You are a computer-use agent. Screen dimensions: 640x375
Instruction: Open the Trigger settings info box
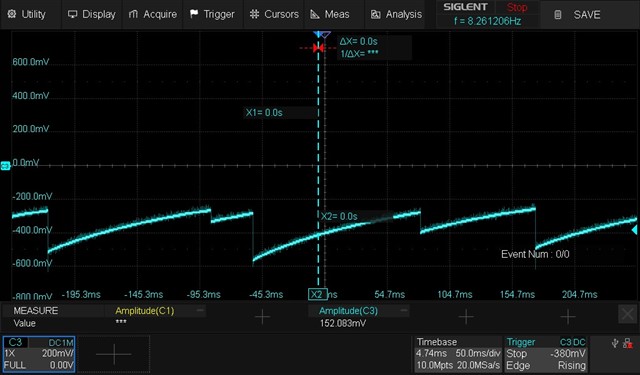pos(546,354)
